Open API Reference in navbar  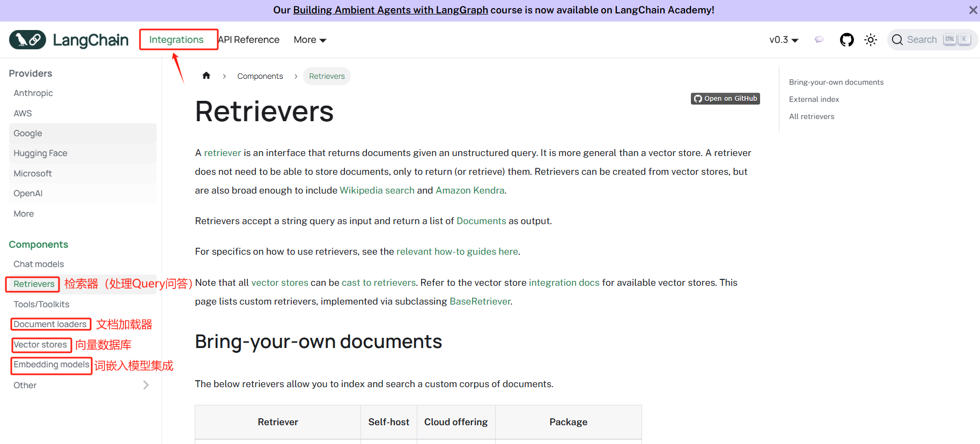pyautogui.click(x=249, y=40)
